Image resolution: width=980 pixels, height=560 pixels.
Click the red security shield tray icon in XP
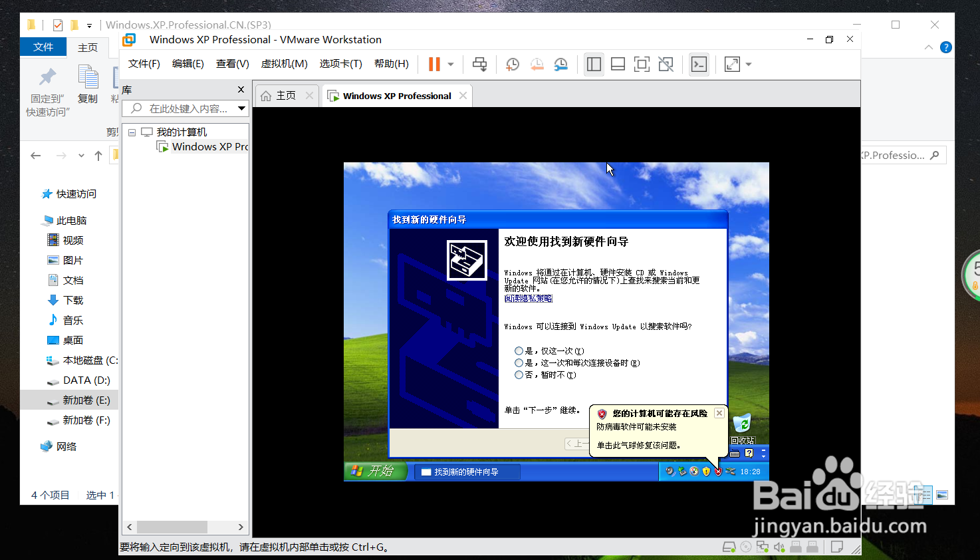click(x=718, y=472)
